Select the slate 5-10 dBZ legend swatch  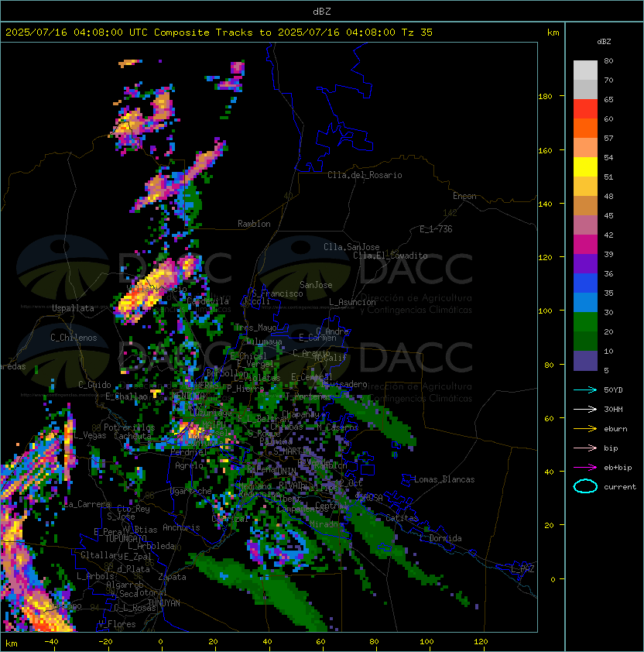pos(585,361)
